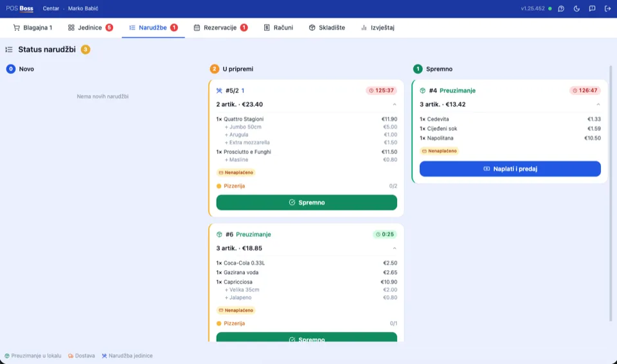The height and width of the screenshot is (364, 617).
Task: Open the Rezervacije tab
Action: (x=220, y=28)
